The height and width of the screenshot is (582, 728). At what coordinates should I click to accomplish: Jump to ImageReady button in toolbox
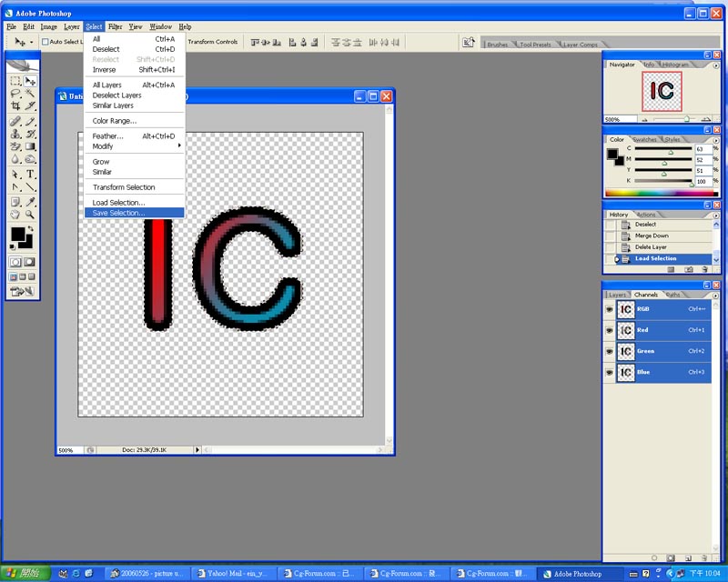(22, 292)
